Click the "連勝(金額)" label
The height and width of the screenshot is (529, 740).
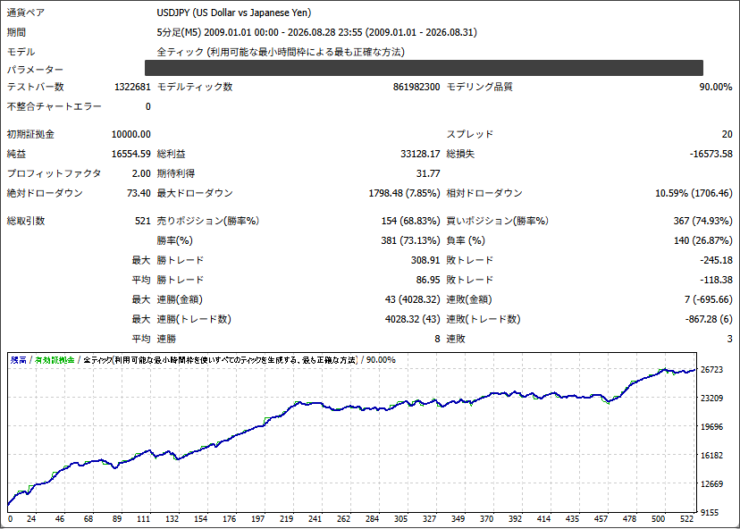click(180, 300)
